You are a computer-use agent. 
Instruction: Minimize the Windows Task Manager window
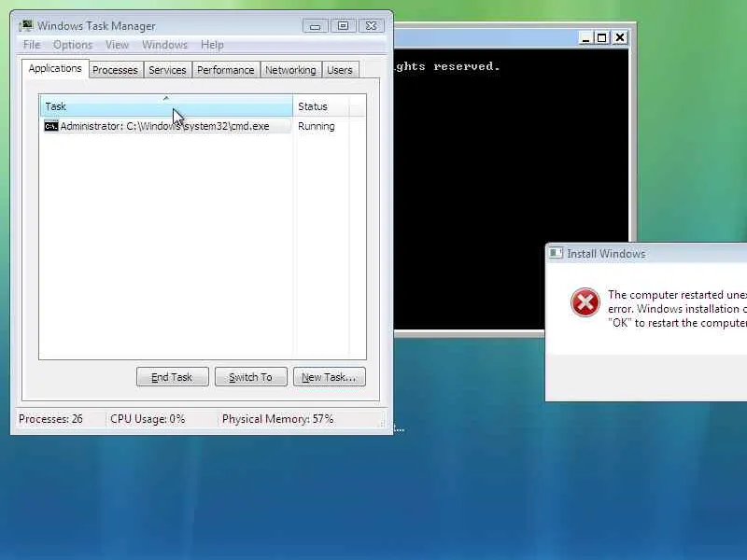[316, 26]
